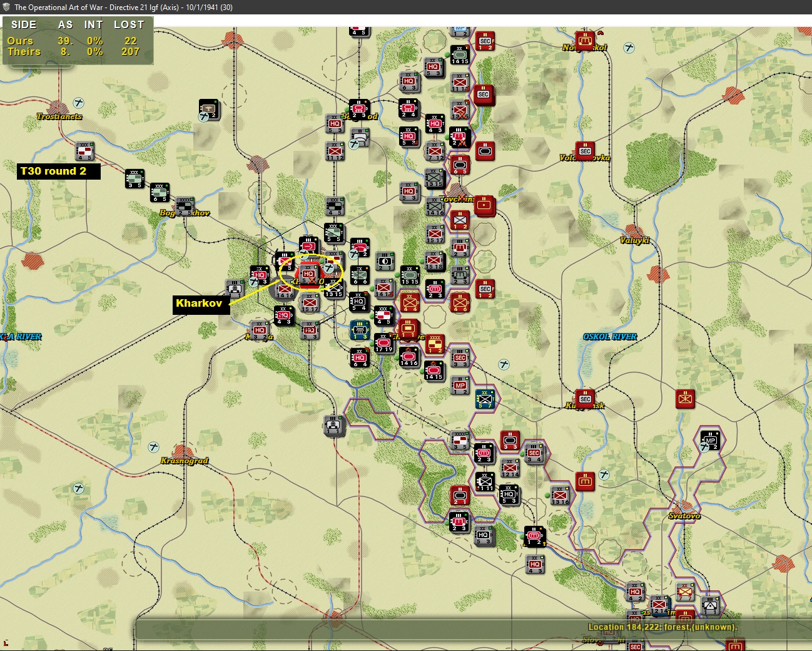
Task: Select the black MP 2 counter north of Svatovo
Action: [710, 440]
